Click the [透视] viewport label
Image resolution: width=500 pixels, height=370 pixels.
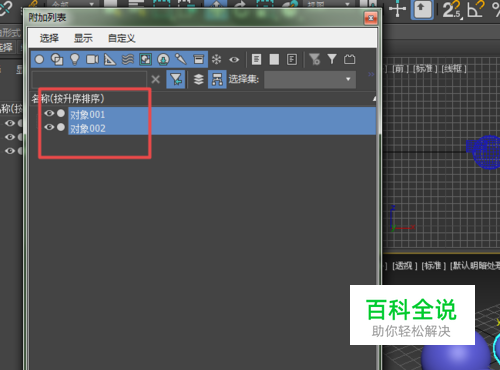click(x=404, y=266)
